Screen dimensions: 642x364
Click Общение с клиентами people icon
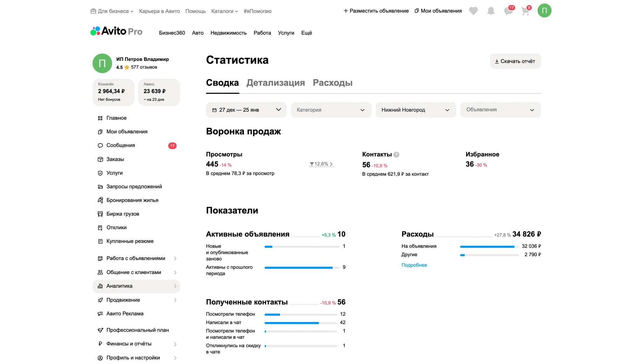tap(100, 272)
